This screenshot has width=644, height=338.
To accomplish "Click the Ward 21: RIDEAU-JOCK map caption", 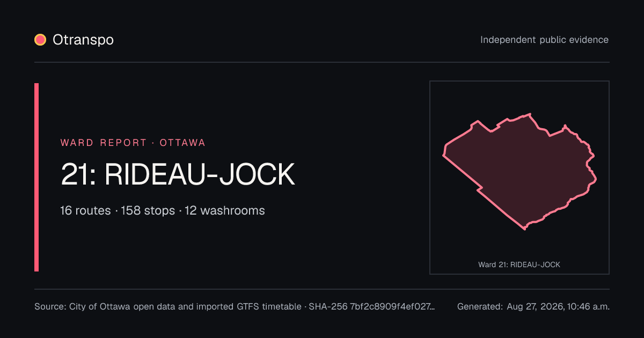I will click(519, 264).
